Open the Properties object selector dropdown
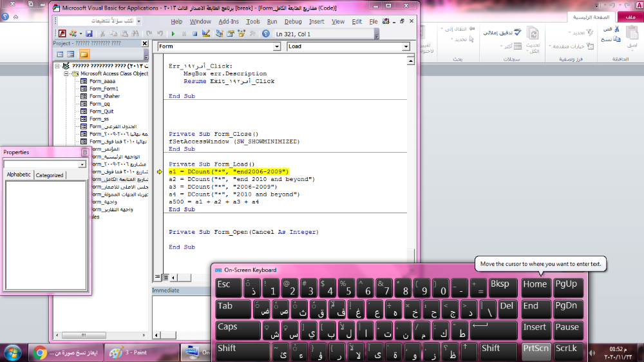644x362 pixels. point(82,164)
